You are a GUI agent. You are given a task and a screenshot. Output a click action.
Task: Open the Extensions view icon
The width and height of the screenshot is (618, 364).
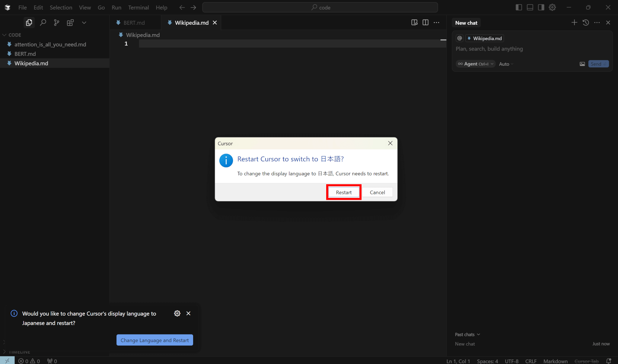[70, 23]
